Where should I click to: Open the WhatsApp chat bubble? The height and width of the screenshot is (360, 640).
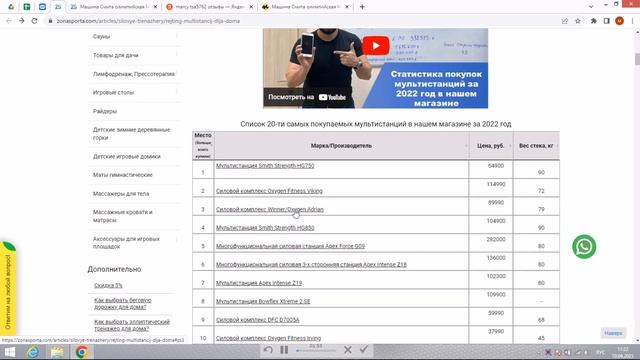click(584, 247)
